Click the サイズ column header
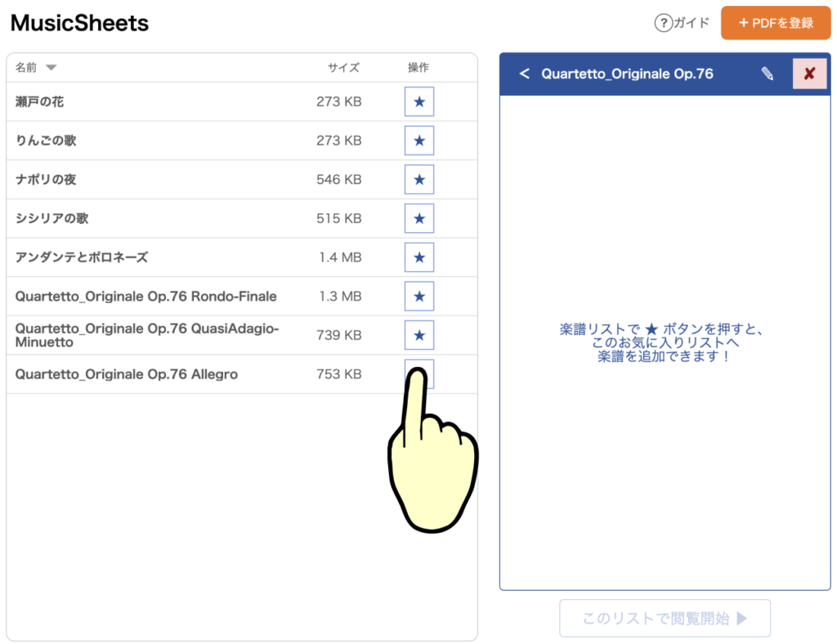The width and height of the screenshot is (837, 644). coord(343,68)
